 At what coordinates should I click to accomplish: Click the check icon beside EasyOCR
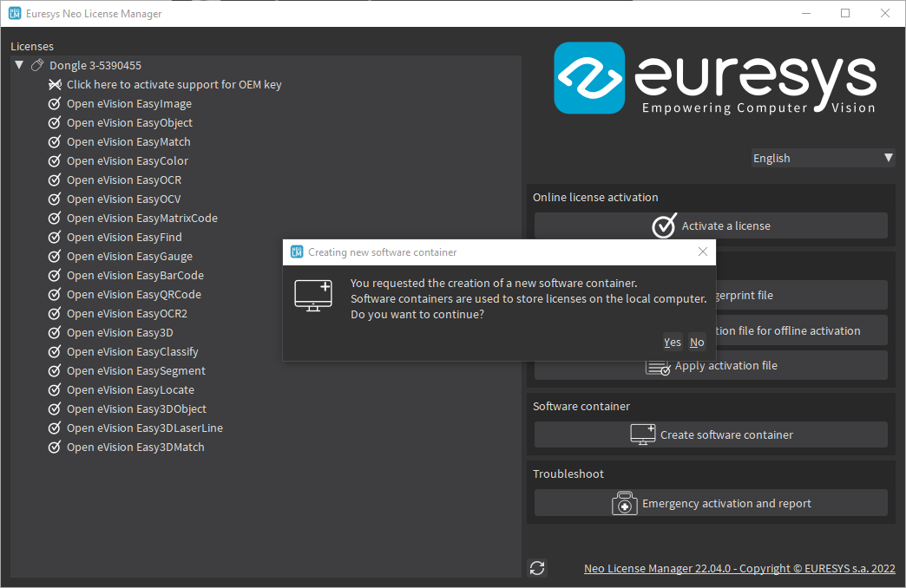point(55,180)
